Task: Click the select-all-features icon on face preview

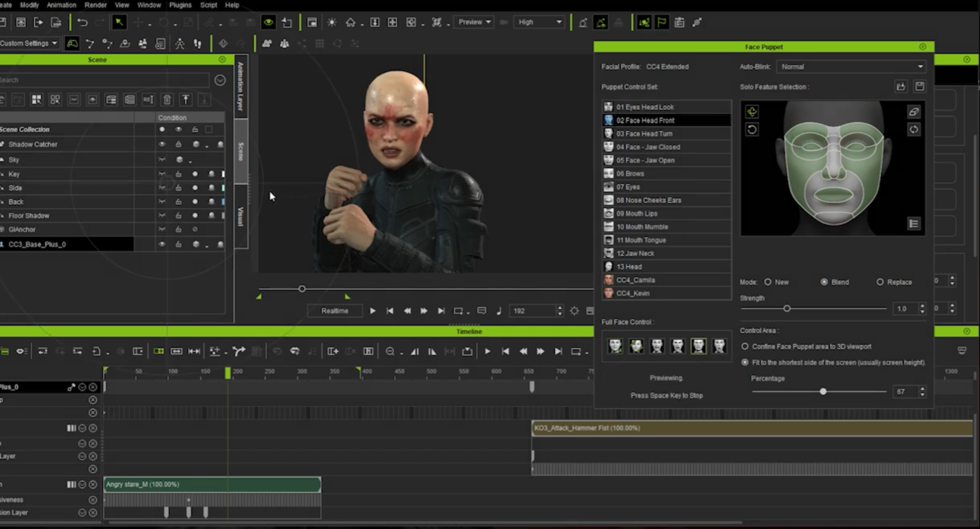Action: point(752,111)
